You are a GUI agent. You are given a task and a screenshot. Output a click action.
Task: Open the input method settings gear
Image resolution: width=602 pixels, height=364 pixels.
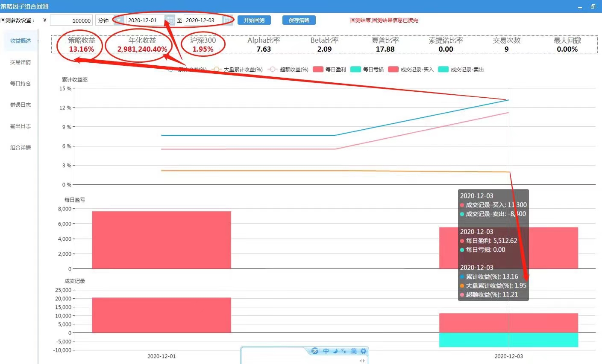[363, 351]
